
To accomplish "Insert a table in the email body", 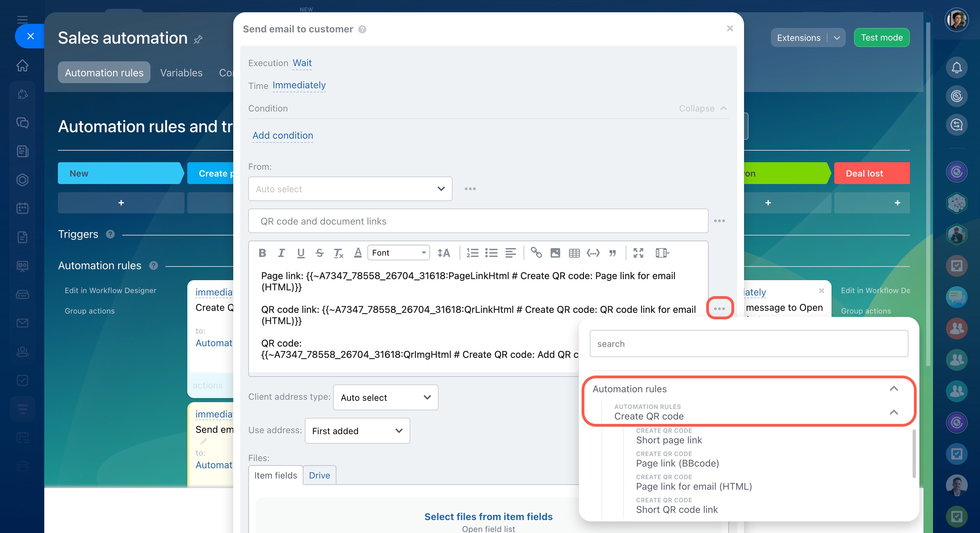I will coord(574,253).
